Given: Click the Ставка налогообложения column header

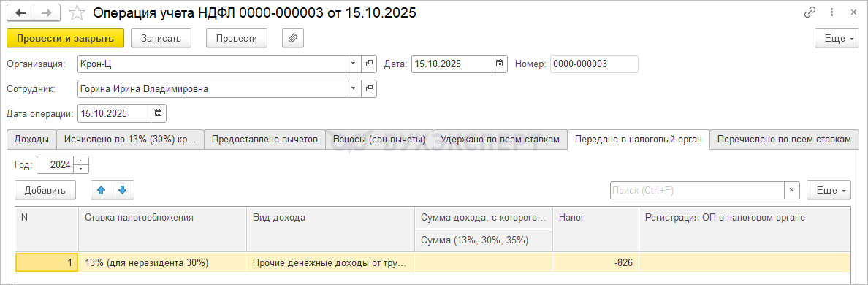Looking at the screenshot, I should [x=162, y=229].
